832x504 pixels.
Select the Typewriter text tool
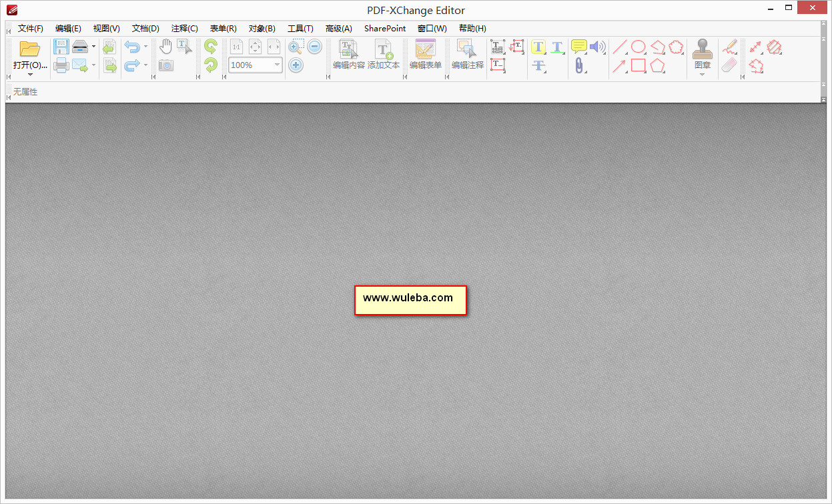click(498, 47)
